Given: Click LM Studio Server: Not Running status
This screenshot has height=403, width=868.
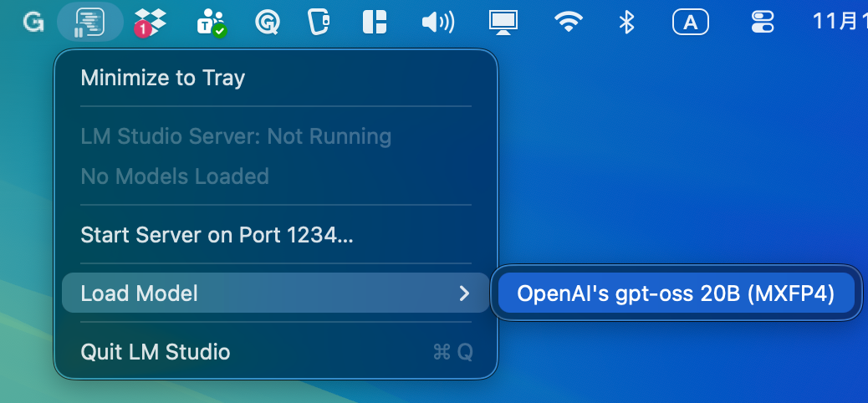Looking at the screenshot, I should point(236,137).
